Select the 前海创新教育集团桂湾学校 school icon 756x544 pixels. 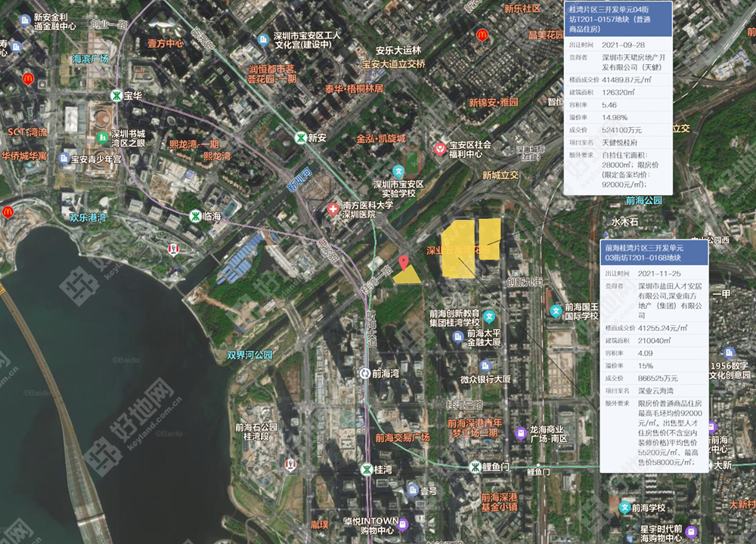pyautogui.click(x=489, y=317)
